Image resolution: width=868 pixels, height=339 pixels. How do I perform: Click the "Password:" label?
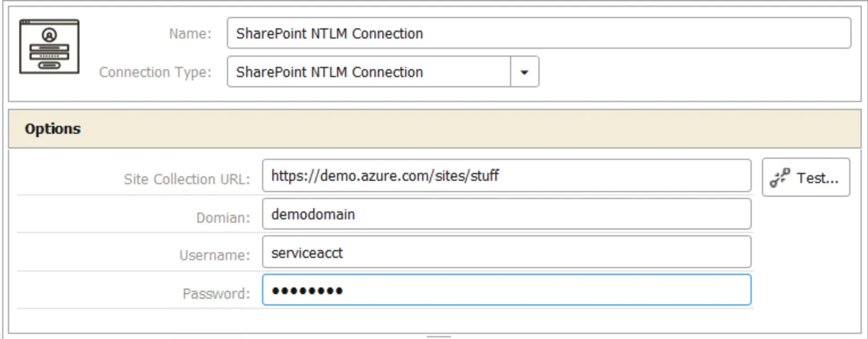216,294
